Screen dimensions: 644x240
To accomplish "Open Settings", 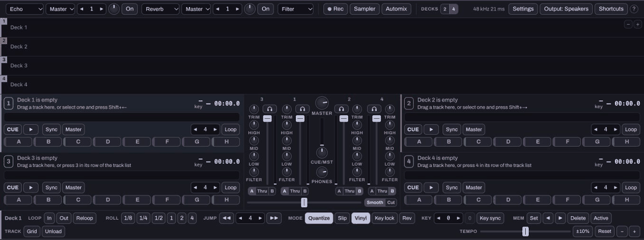I will pos(523,9).
